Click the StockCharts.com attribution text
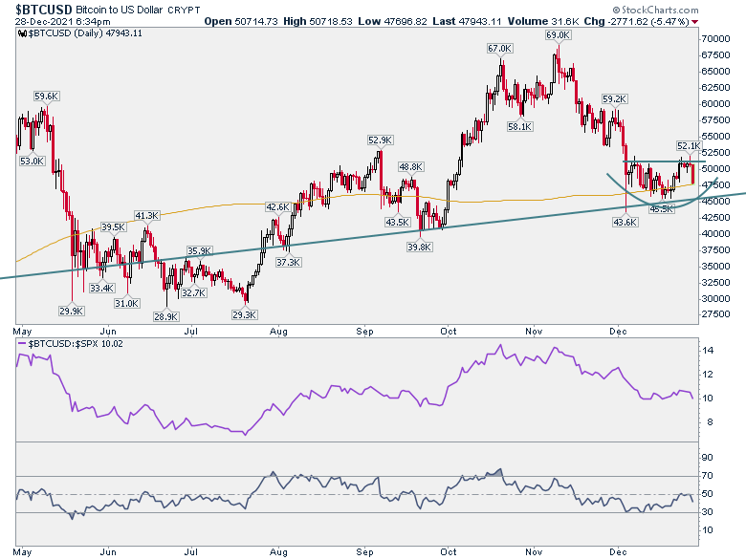The image size is (746, 560). click(655, 10)
